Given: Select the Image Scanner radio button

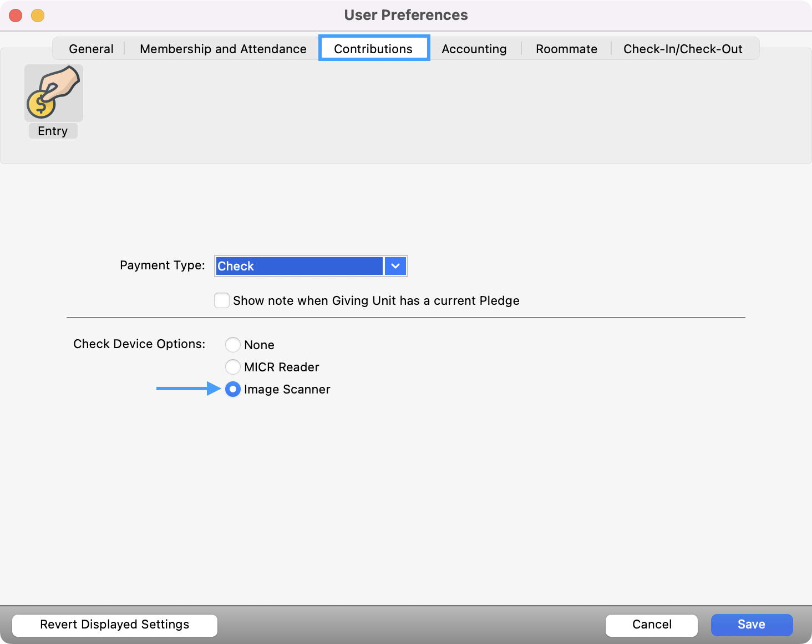Looking at the screenshot, I should (233, 389).
